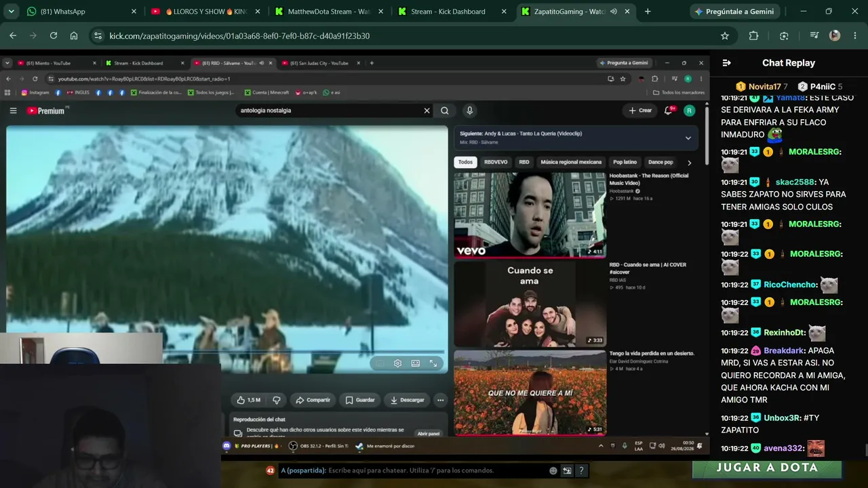
Task: Clear the YouTube search text
Action: 427,110
